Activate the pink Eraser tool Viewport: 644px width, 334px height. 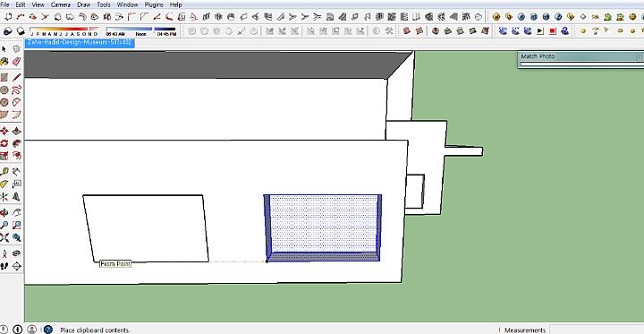[x=16, y=61]
